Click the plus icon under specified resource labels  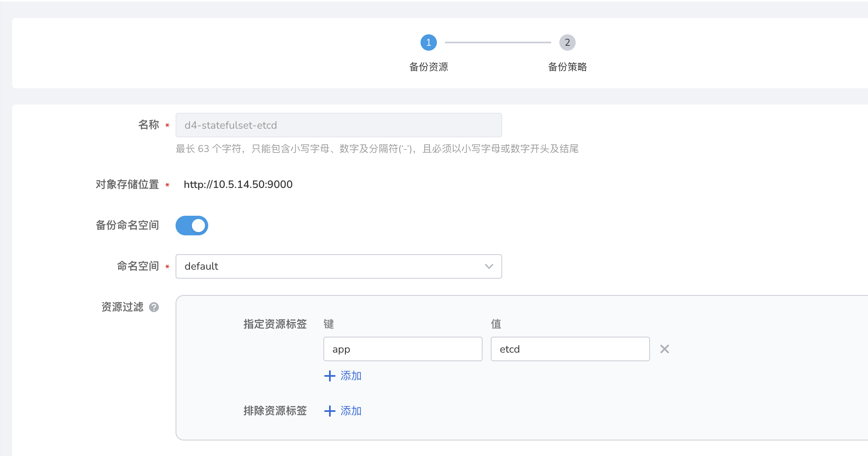pyautogui.click(x=329, y=376)
